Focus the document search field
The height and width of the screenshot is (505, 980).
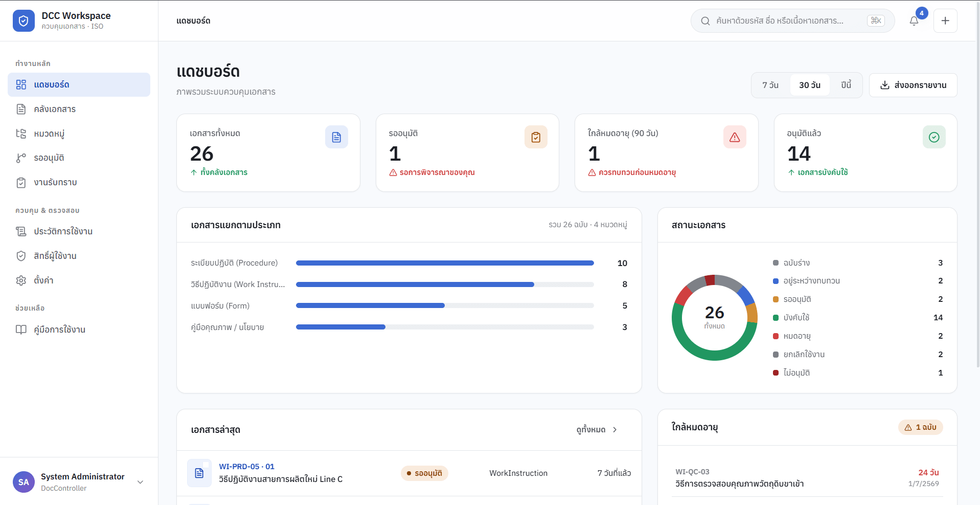tap(792, 21)
